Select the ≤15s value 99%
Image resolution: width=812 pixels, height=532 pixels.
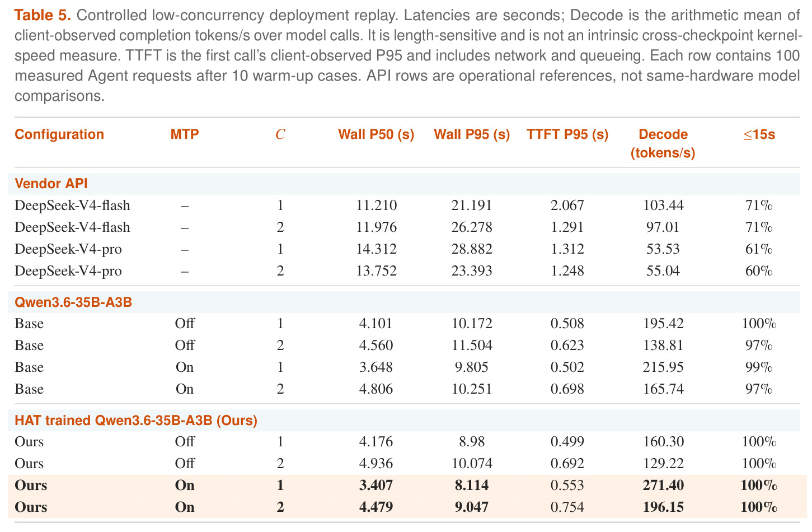tap(759, 367)
